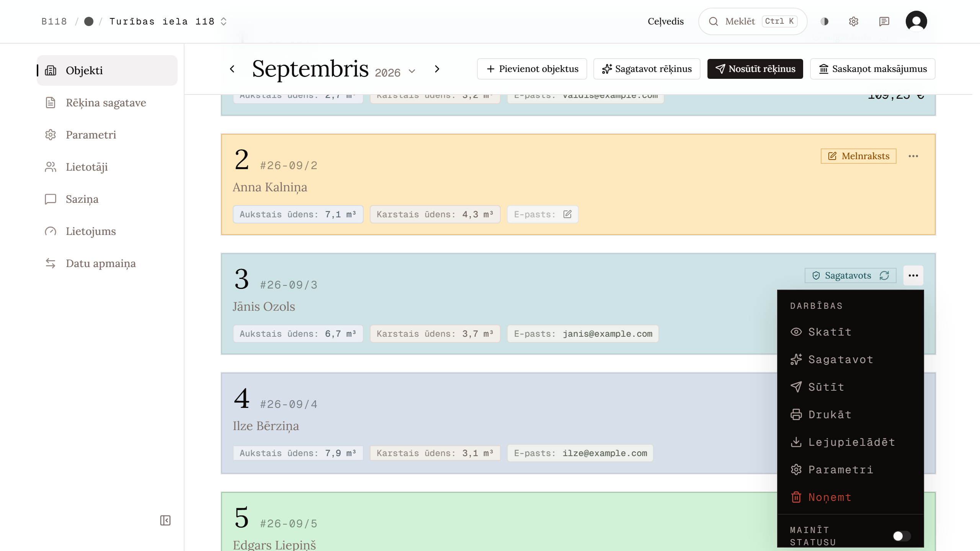Choose Lejupielādēt in the actions menu
The width and height of the screenshot is (980, 551).
click(851, 442)
